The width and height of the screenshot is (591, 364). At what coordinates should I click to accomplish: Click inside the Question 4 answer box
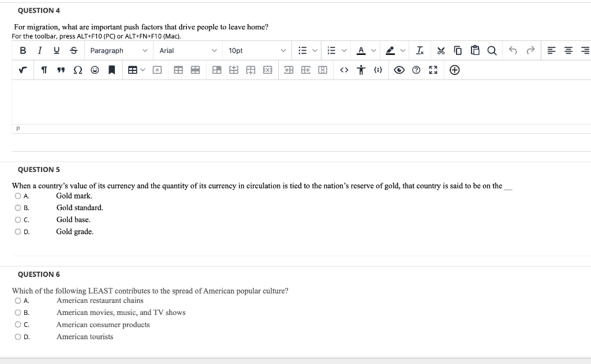coord(301,102)
